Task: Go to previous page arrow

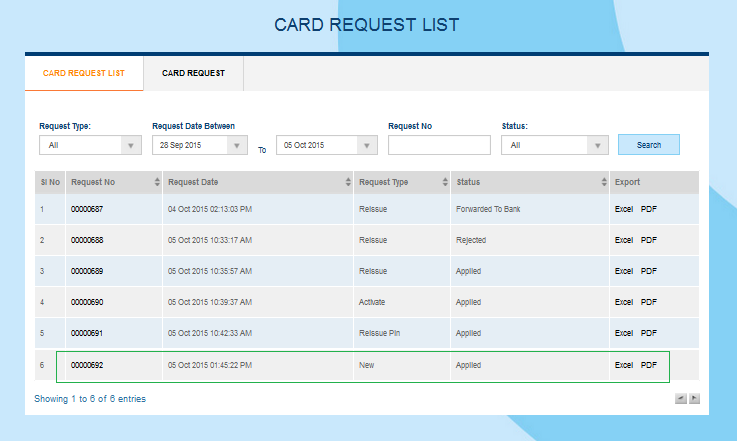Action: coord(680,398)
